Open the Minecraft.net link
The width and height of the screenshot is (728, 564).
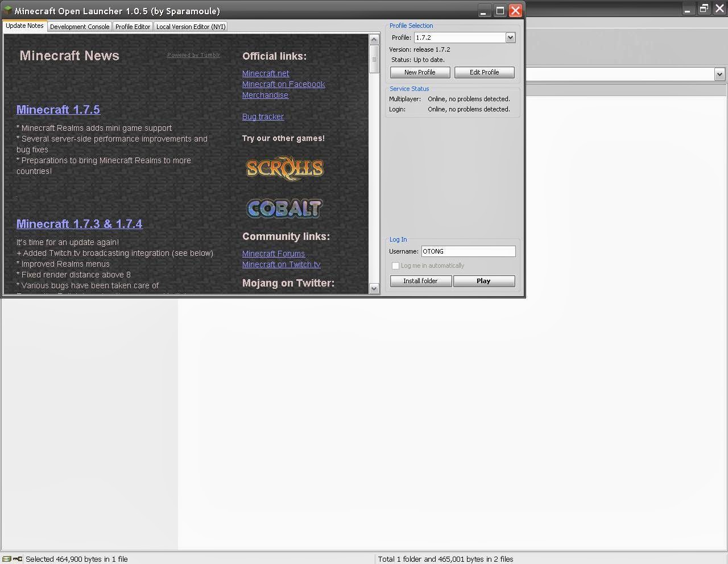265,73
